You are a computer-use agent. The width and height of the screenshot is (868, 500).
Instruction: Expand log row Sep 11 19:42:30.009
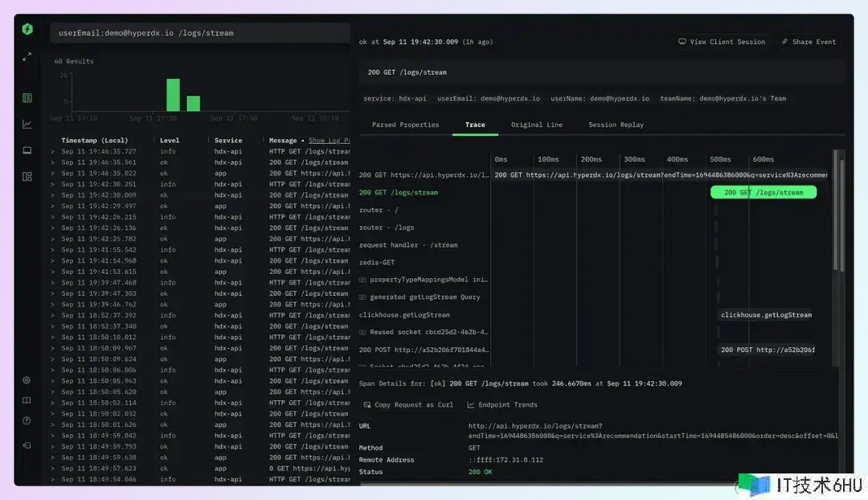coord(52,195)
